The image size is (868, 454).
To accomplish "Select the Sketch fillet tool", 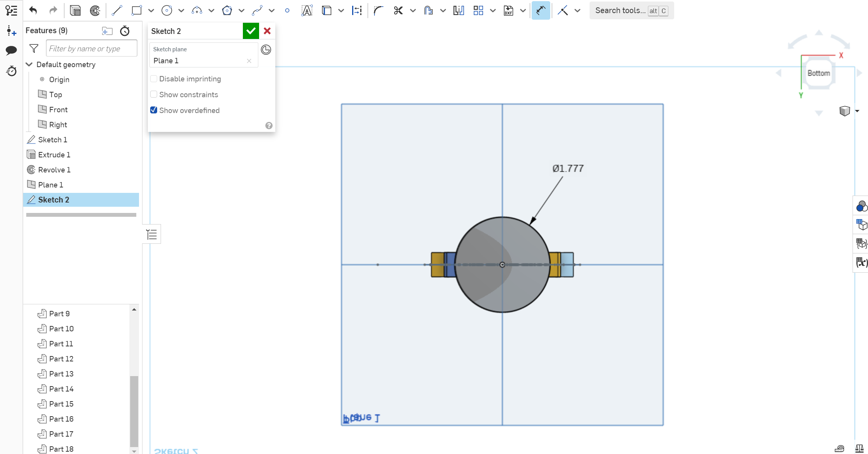I will (379, 10).
